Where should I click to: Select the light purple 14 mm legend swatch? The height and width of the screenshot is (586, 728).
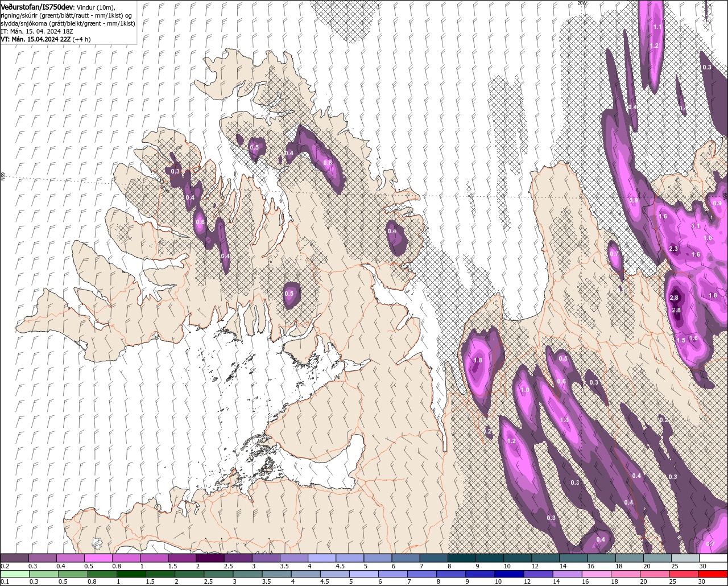(567, 574)
